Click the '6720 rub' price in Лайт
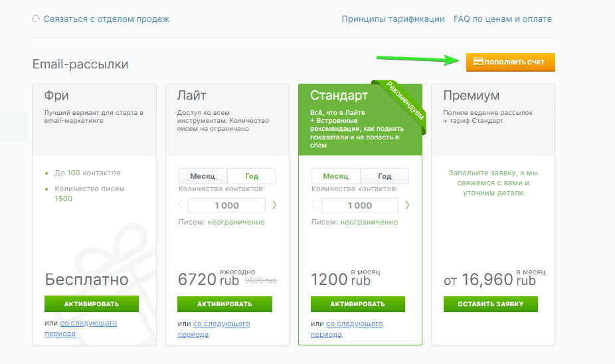Viewport: 615px width, 364px height. (x=209, y=280)
